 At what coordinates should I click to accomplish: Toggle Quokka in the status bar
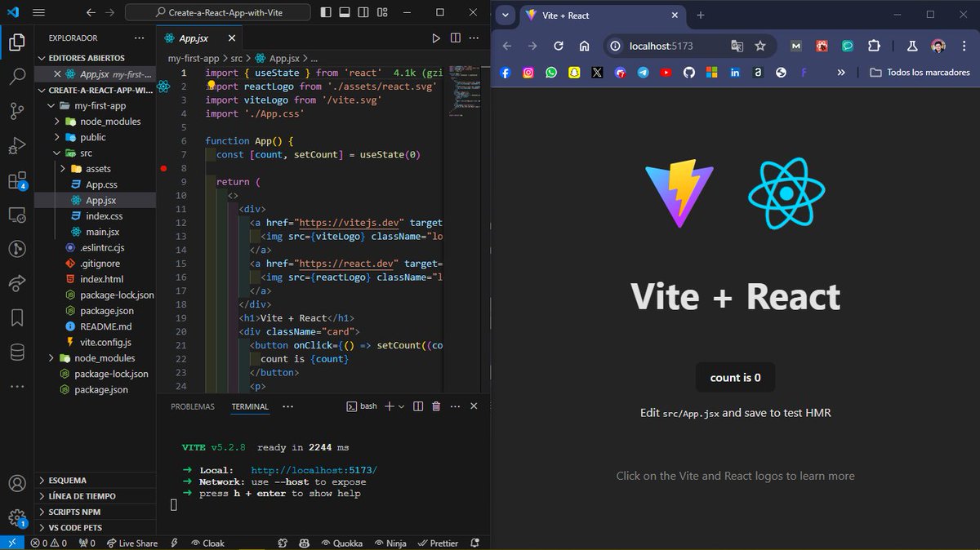click(x=342, y=543)
